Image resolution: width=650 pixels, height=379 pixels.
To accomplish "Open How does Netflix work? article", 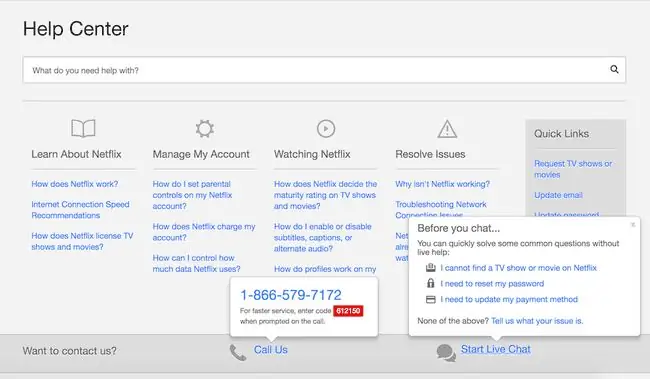I will [x=75, y=184].
